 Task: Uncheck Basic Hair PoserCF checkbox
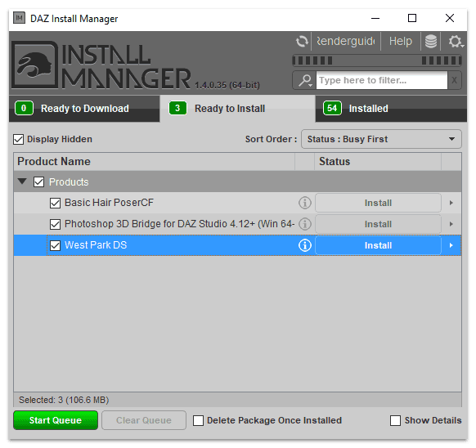[x=55, y=203]
